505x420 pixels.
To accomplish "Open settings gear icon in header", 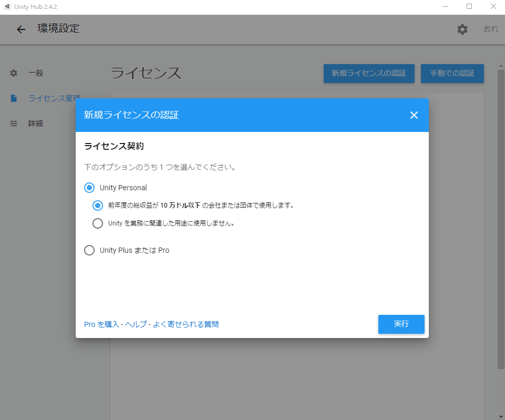I will pyautogui.click(x=462, y=29).
